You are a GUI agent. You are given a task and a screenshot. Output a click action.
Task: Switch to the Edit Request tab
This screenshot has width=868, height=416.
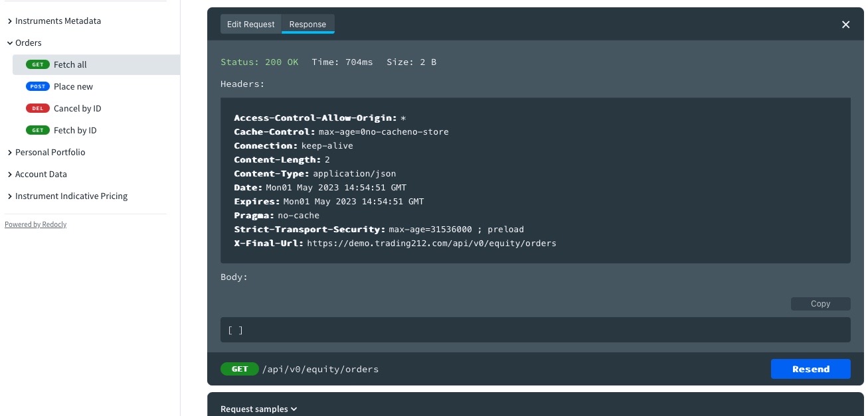(250, 25)
